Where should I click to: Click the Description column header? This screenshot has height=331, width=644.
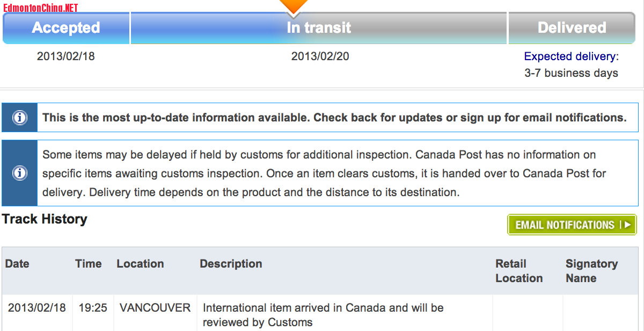[x=231, y=264]
